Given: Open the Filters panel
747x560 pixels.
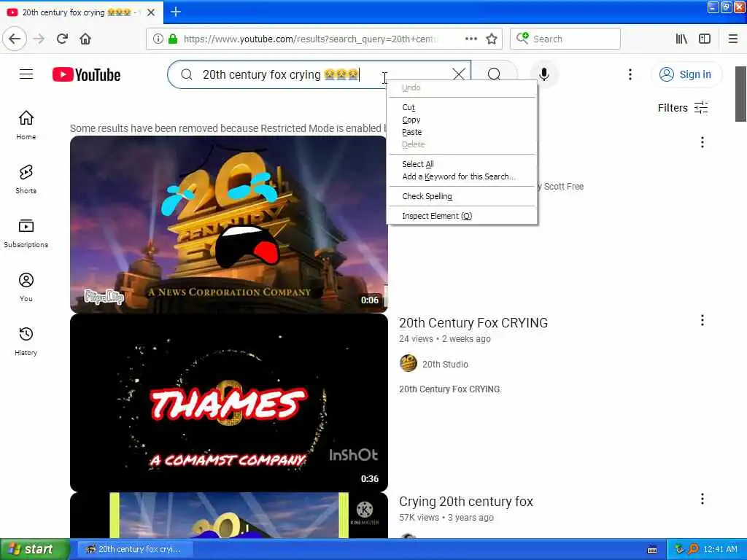Looking at the screenshot, I should tap(683, 108).
